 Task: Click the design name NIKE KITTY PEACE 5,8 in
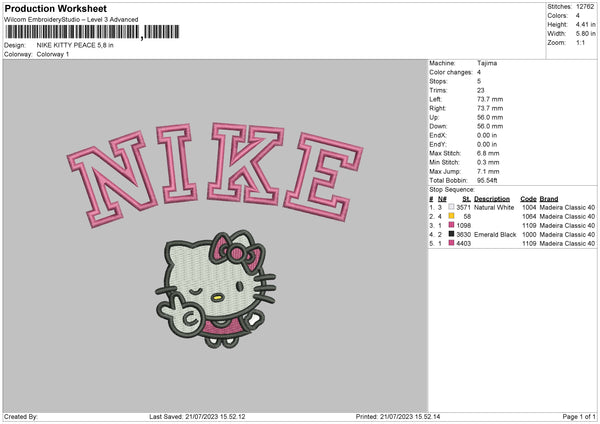pyautogui.click(x=75, y=45)
